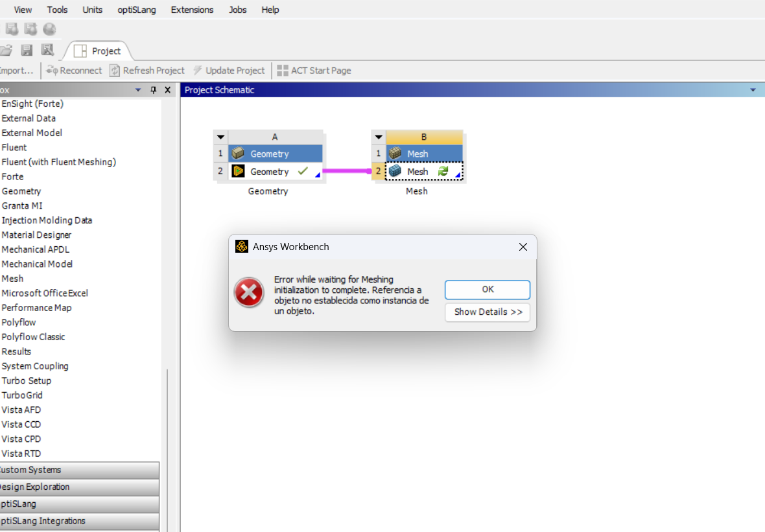Open the ACT Start Page grid icon
765x532 pixels.
tap(283, 70)
